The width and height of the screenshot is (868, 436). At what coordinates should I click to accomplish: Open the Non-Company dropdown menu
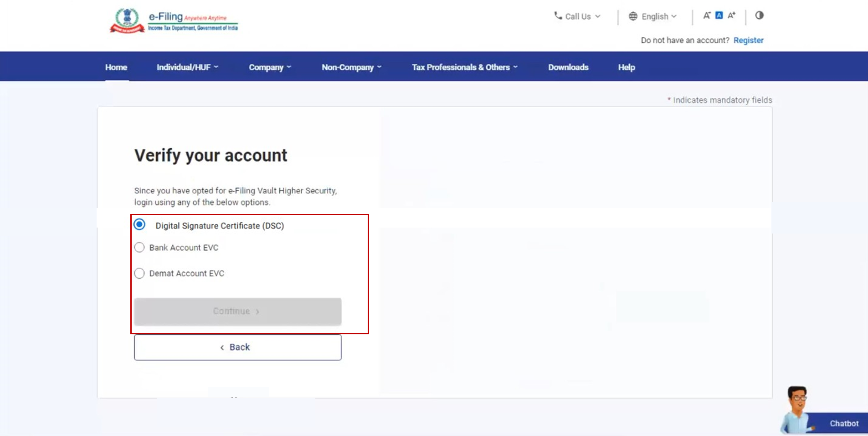(x=351, y=67)
